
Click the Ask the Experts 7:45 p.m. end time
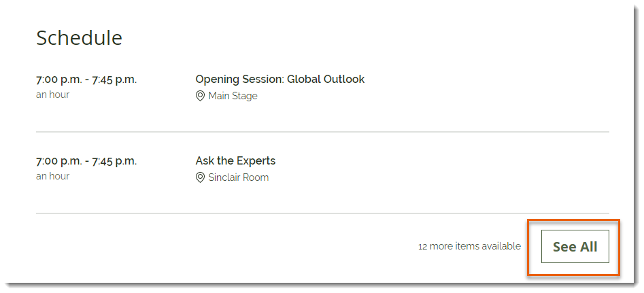pos(114,161)
